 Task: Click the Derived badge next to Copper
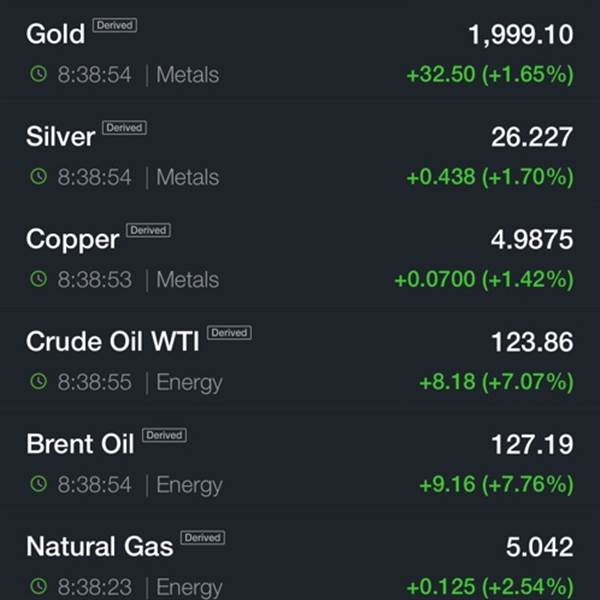click(148, 230)
